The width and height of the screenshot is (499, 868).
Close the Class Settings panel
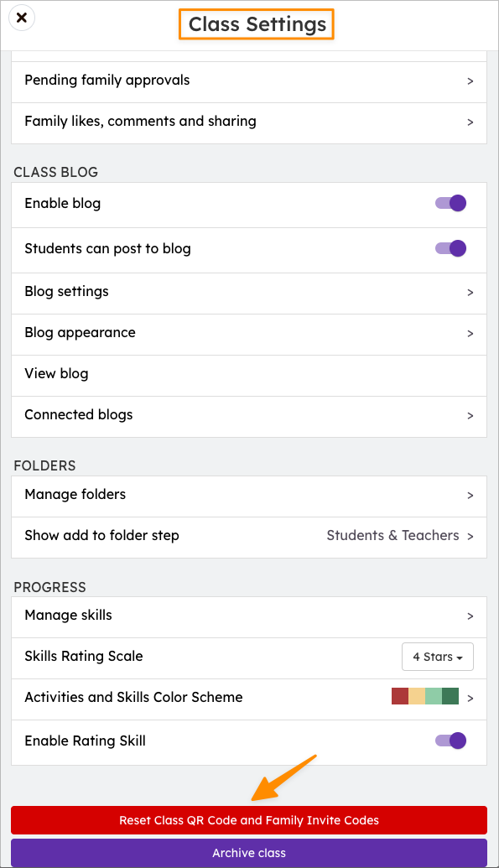tap(21, 17)
